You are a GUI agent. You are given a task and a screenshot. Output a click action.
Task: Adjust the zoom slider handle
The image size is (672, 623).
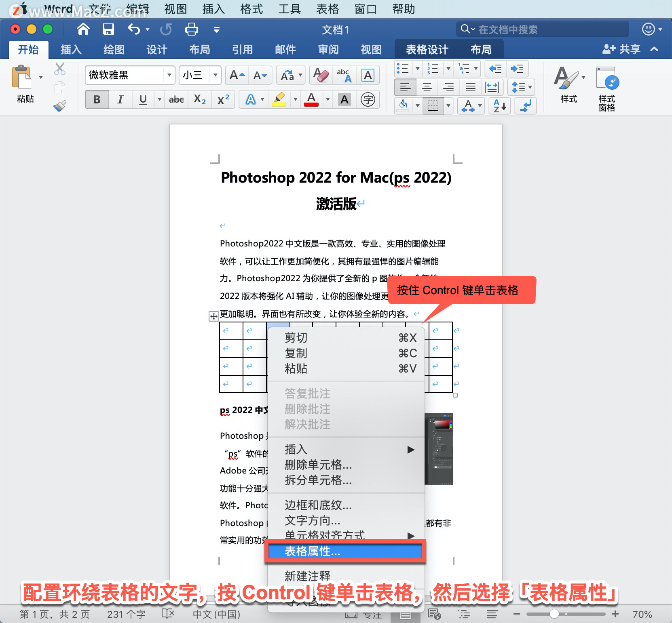554,614
